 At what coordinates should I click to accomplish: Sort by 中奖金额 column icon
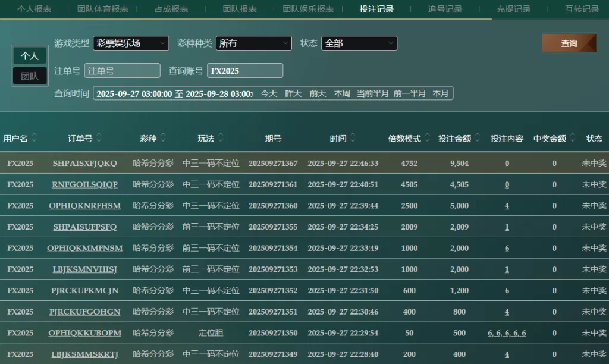(573, 138)
